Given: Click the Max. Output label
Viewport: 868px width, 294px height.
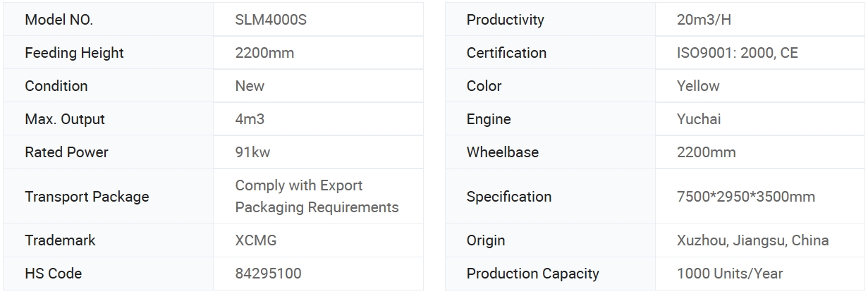Looking at the screenshot, I should [x=65, y=119].
